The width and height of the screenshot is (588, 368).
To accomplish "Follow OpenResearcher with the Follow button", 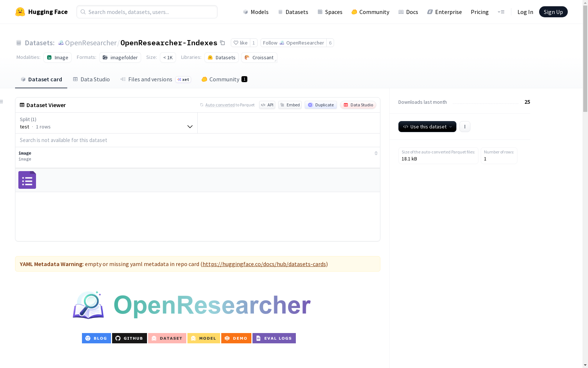I will (294, 43).
